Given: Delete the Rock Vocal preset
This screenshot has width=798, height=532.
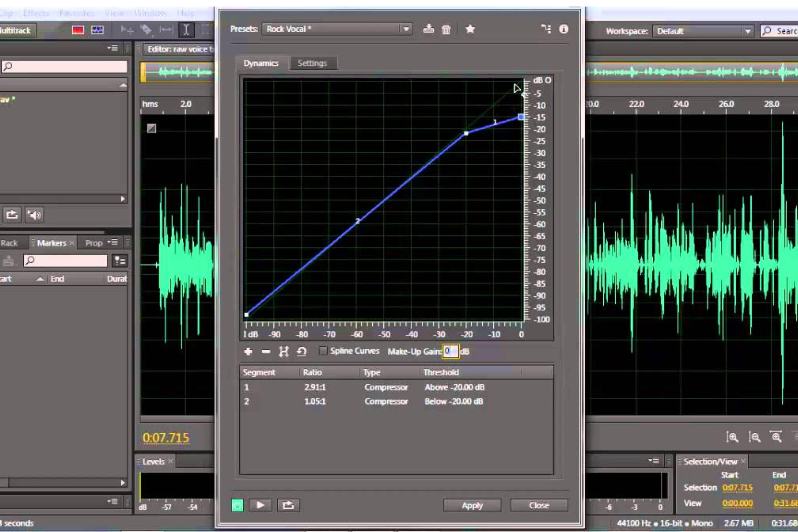Looking at the screenshot, I should click(446, 30).
